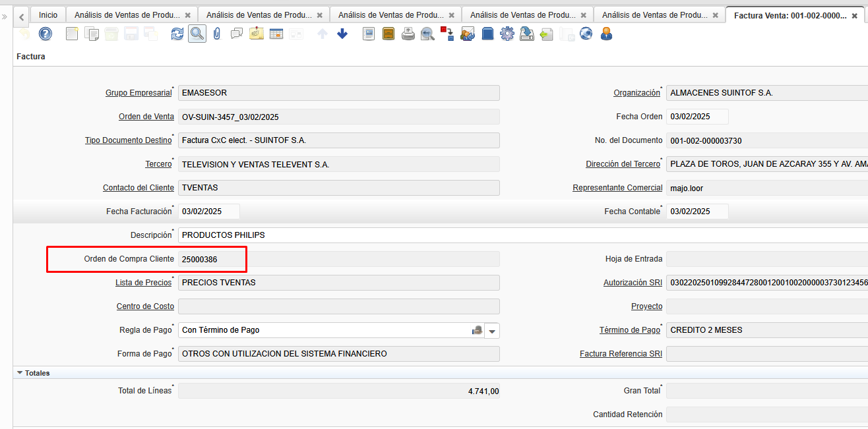Create a new record with New icon
This screenshot has width=868, height=429.
tap(72, 34)
